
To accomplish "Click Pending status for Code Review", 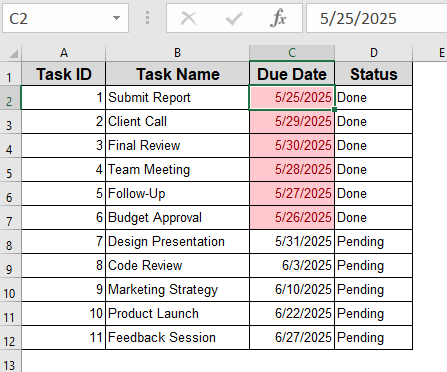I will 374,266.
